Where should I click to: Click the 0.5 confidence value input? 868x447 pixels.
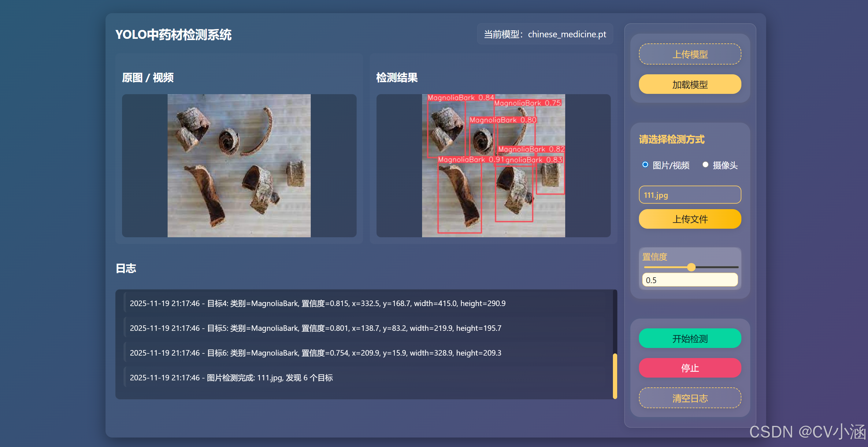point(689,280)
